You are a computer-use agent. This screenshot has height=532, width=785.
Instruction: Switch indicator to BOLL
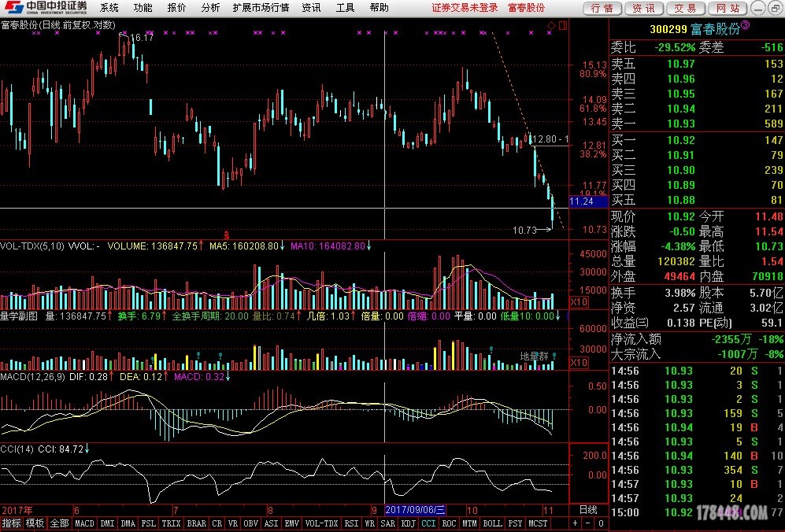pyautogui.click(x=493, y=523)
